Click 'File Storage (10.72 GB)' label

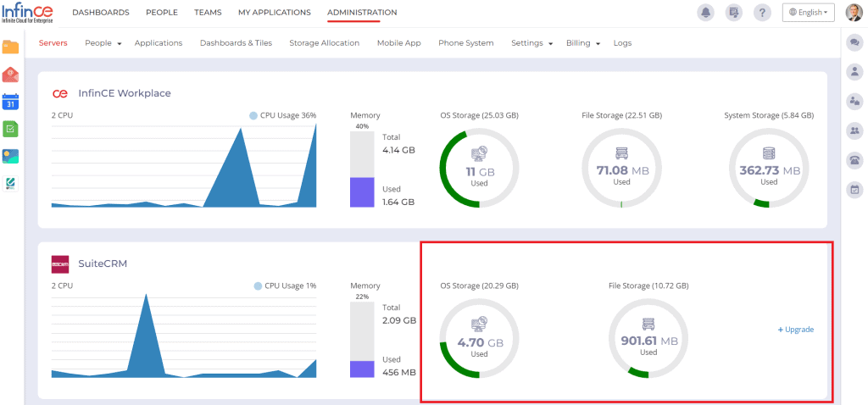tap(648, 286)
